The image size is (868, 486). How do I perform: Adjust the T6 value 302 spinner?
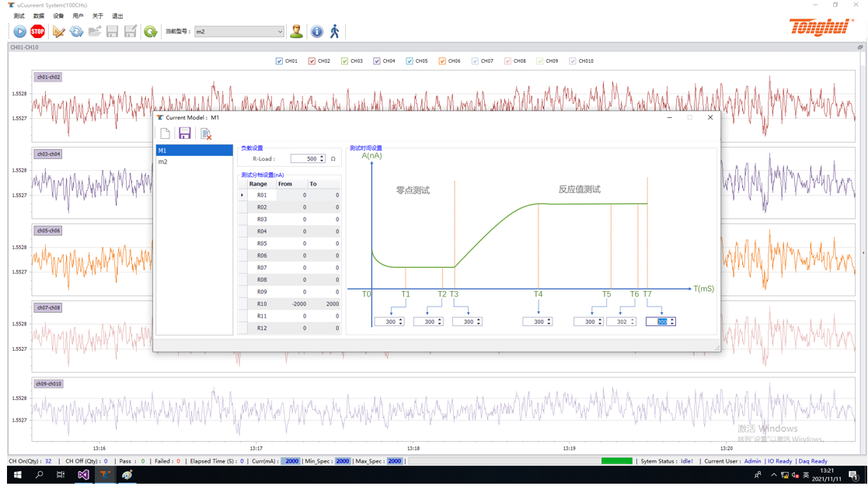(632, 321)
